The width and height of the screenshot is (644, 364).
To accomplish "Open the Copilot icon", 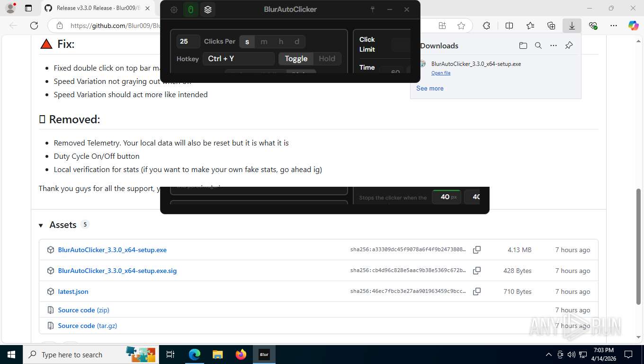I will pos(633,26).
